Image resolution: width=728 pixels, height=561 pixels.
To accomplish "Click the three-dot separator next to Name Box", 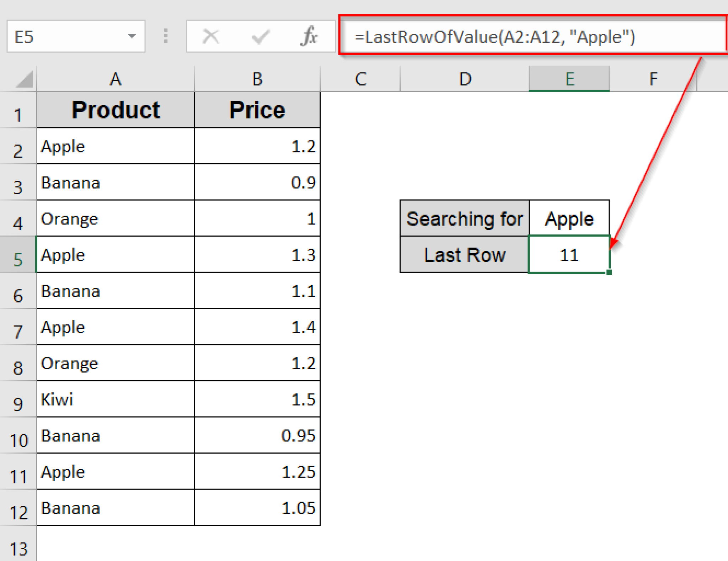I will coord(166,36).
